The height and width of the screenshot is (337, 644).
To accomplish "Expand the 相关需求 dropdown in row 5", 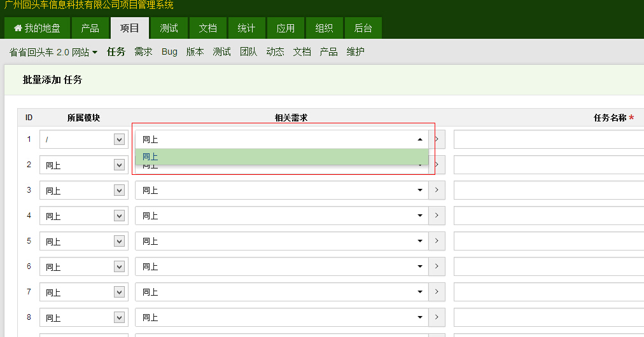I will click(282, 242).
